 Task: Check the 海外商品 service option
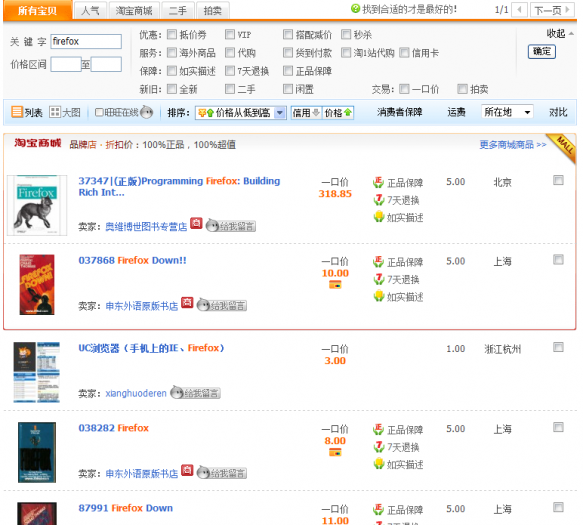[x=172, y=52]
